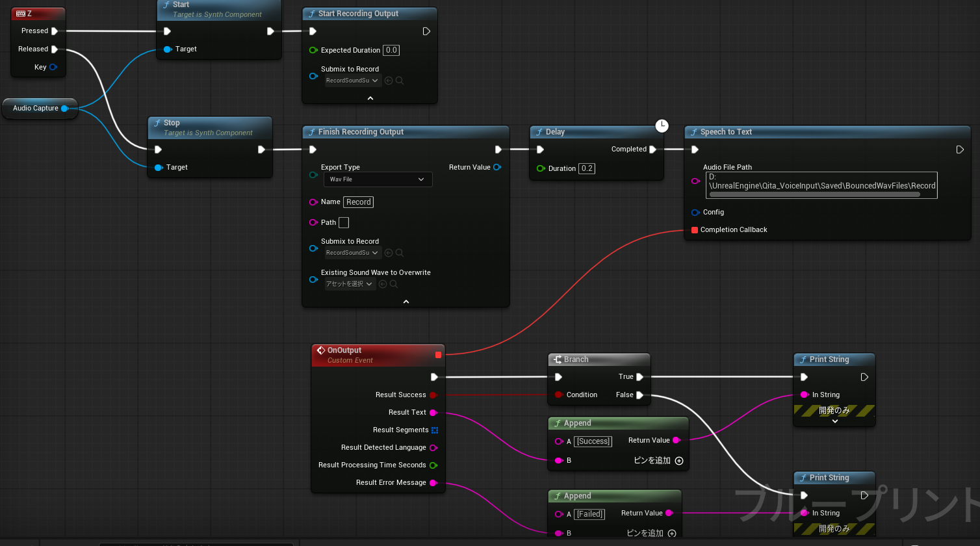Screen dimensions: 980x546
Task: Click the Duration input field showing 0.2
Action: pos(586,168)
